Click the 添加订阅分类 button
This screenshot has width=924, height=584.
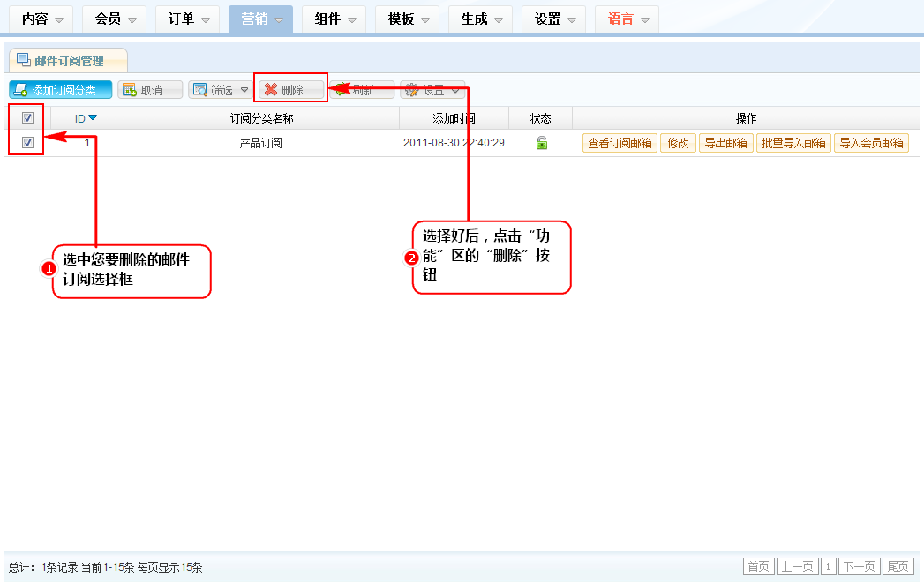coord(61,90)
